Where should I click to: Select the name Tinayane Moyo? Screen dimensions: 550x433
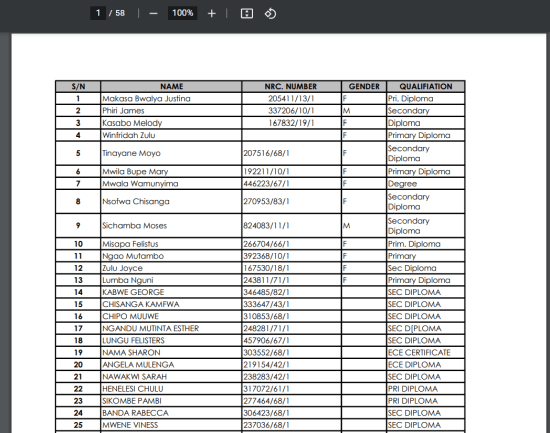[131, 153]
